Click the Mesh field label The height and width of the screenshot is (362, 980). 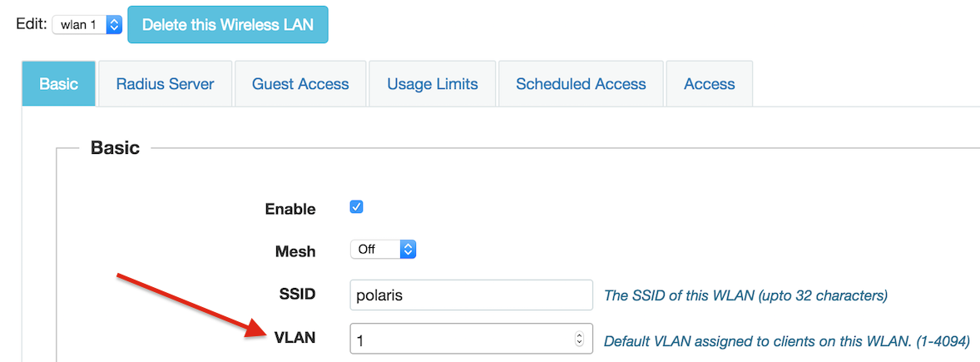tap(295, 251)
